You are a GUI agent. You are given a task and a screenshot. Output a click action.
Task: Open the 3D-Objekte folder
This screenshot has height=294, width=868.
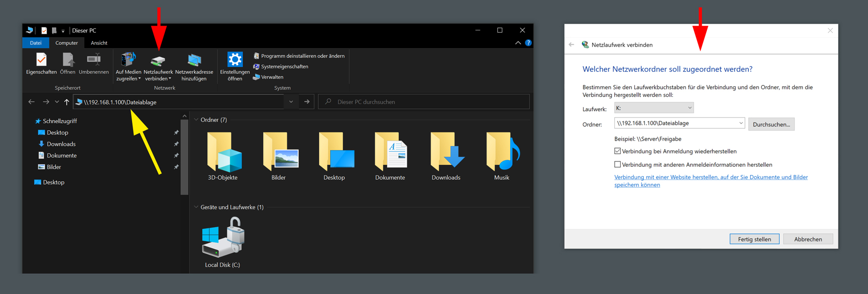(x=223, y=153)
